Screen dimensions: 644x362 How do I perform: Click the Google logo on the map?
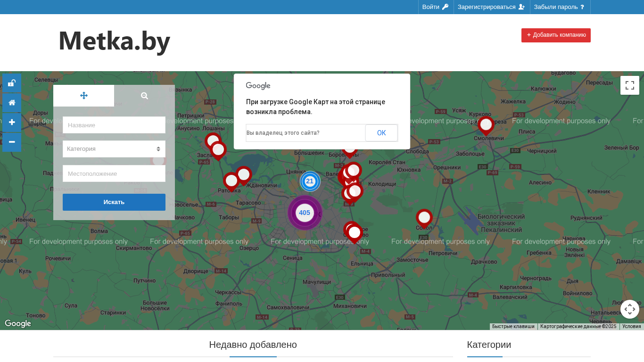pos(18,324)
